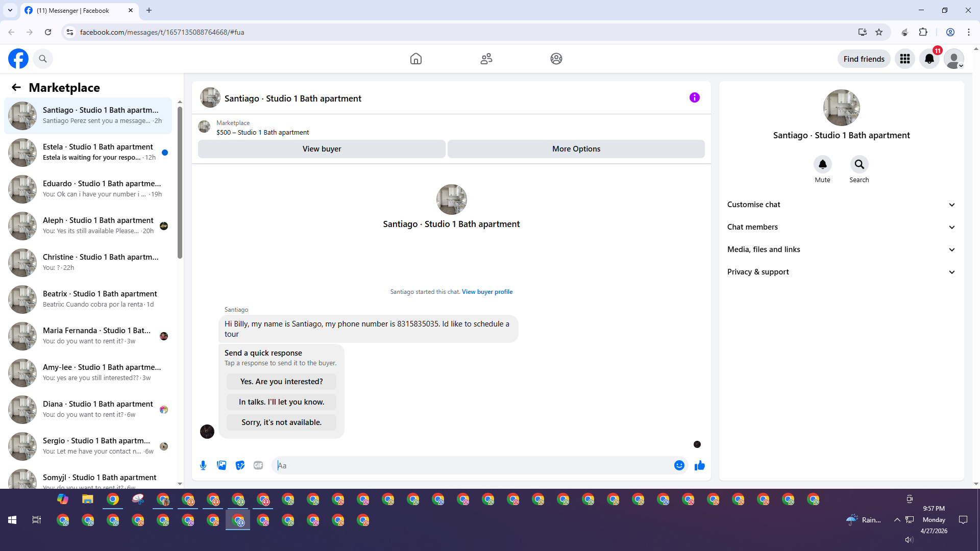Mute this conversation with bell icon
Viewport: 980px width, 551px height.
tap(822, 164)
